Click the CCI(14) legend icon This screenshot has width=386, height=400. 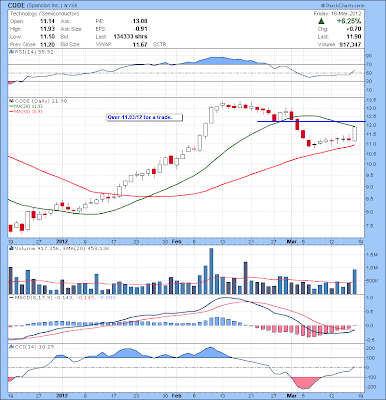click(x=11, y=347)
